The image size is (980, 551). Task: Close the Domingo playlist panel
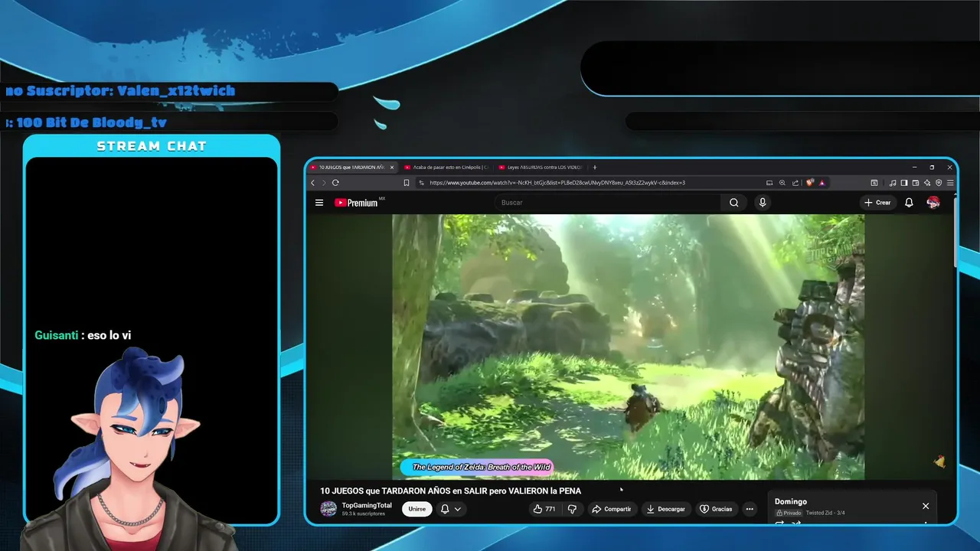point(926,506)
